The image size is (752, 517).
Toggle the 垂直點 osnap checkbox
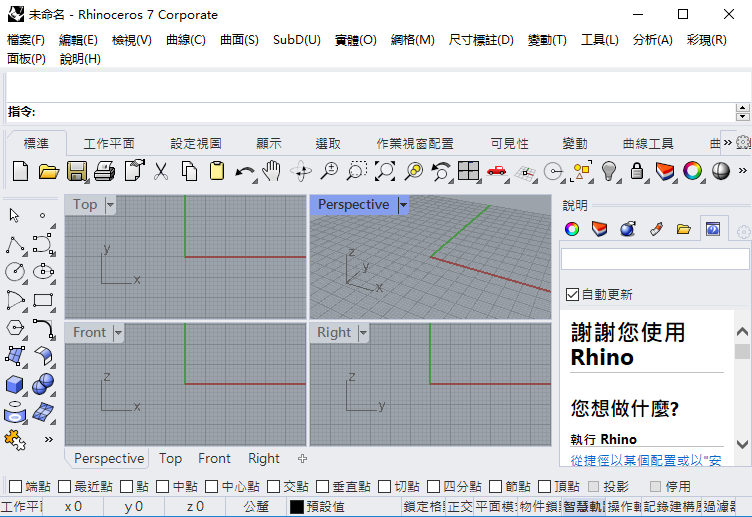(x=322, y=487)
